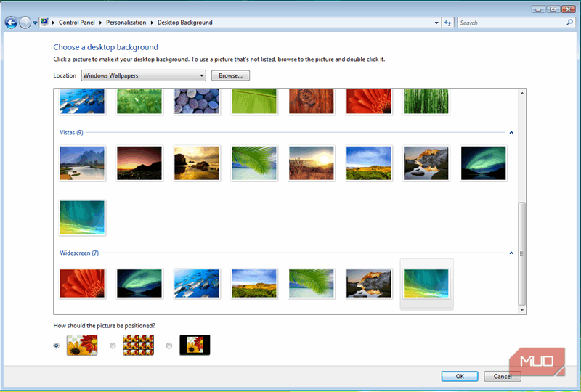Click inside the Search input field
The image size is (581, 392).
click(x=511, y=23)
